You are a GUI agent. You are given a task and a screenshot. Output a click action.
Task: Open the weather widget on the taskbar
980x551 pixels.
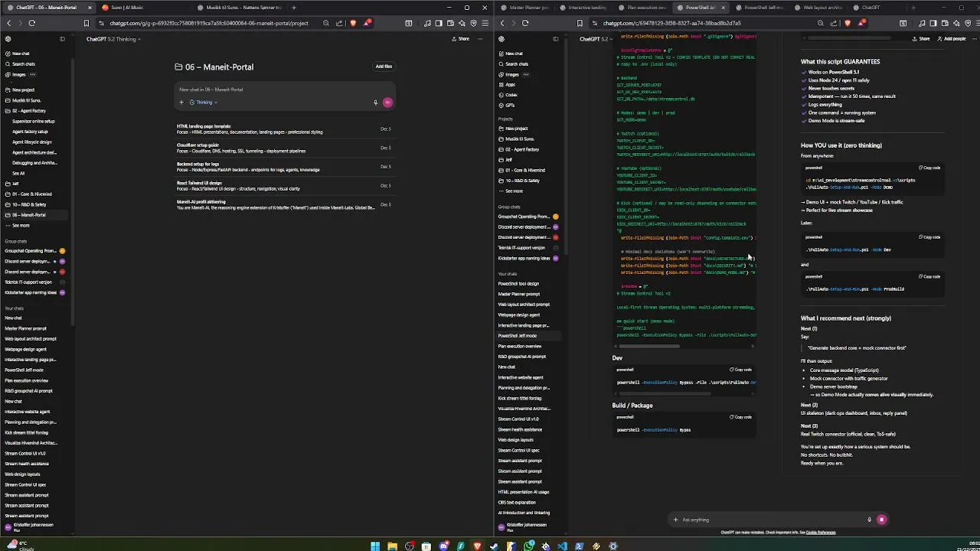pos(19,546)
